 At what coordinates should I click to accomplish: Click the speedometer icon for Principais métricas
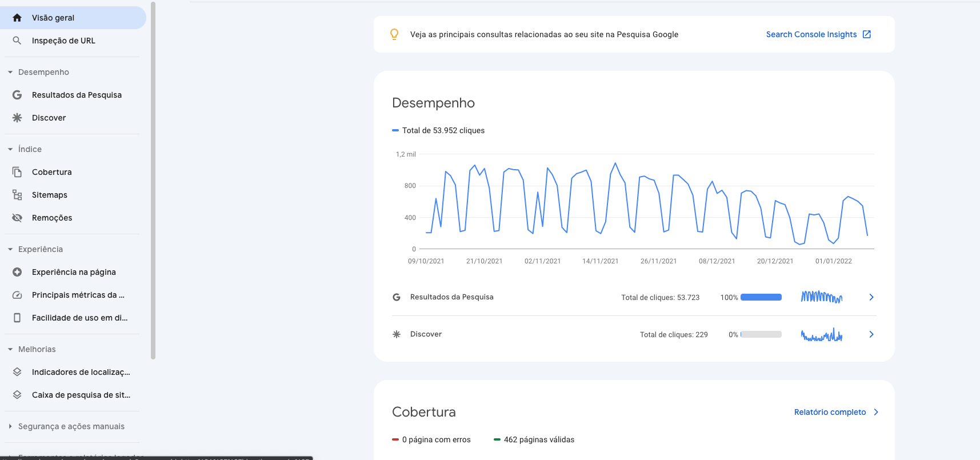pos(17,295)
